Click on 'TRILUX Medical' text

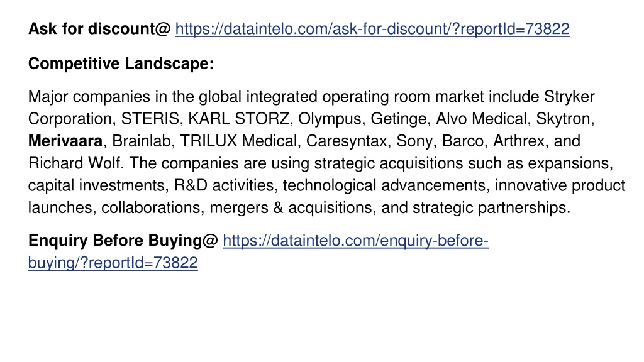238,141
